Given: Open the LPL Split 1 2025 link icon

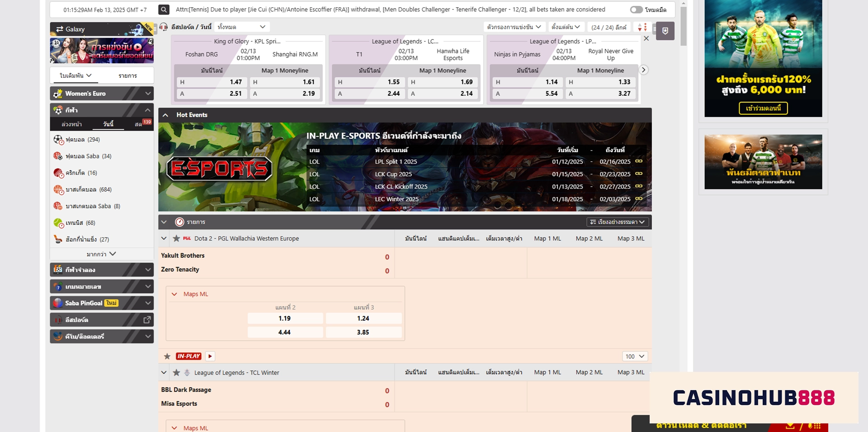Looking at the screenshot, I should pyautogui.click(x=638, y=161).
